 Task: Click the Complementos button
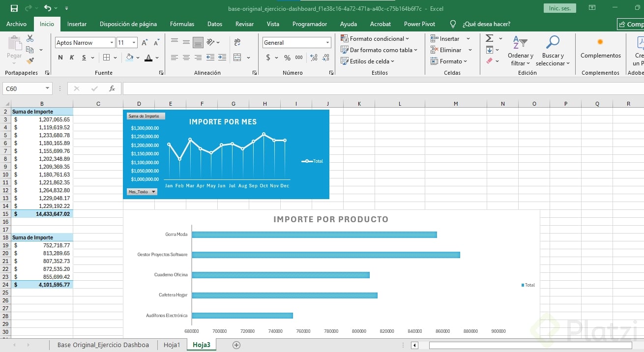click(600, 48)
